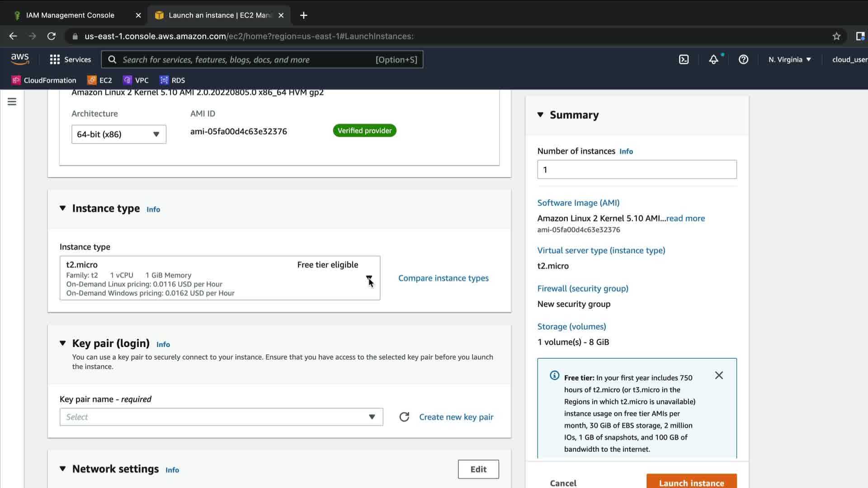Open the t2.micro instance type dropdown
868x488 pixels.
pyautogui.click(x=220, y=278)
